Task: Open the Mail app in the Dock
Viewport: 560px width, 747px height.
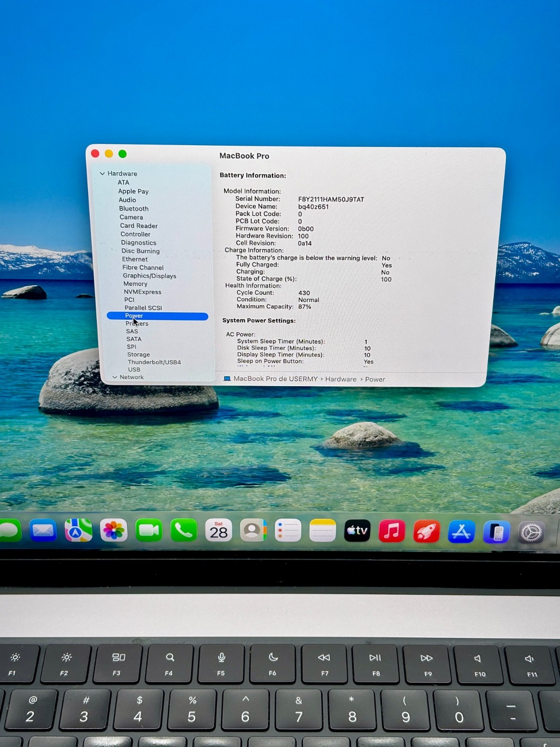Action: click(43, 531)
